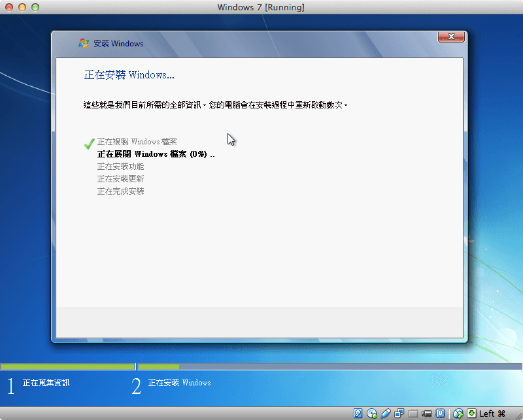The height and width of the screenshot is (420, 523).
Task: Click the video capture camera icon in status bar
Action: point(428,413)
